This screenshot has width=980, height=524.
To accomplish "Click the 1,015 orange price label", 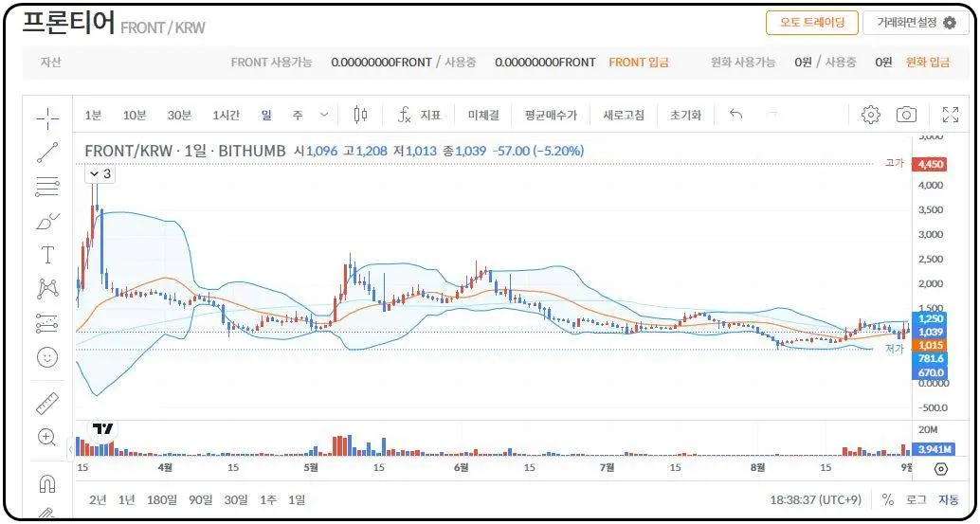I will tap(930, 345).
